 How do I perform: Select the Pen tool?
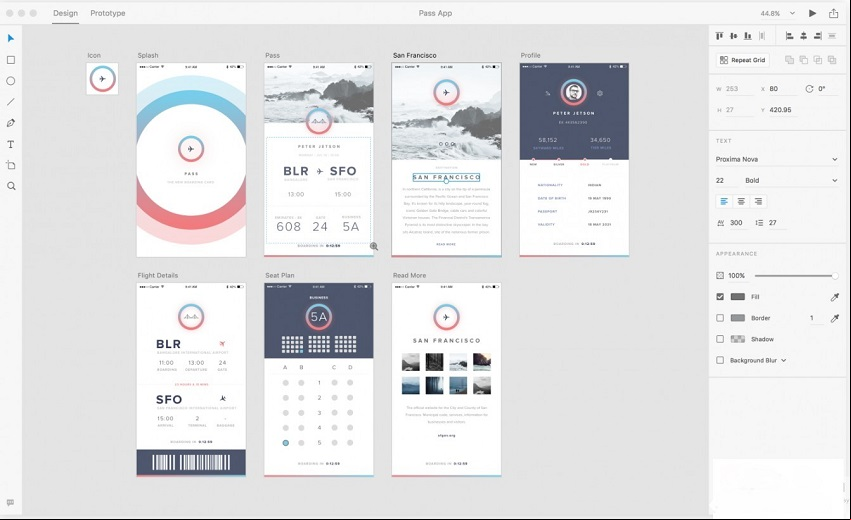11,123
